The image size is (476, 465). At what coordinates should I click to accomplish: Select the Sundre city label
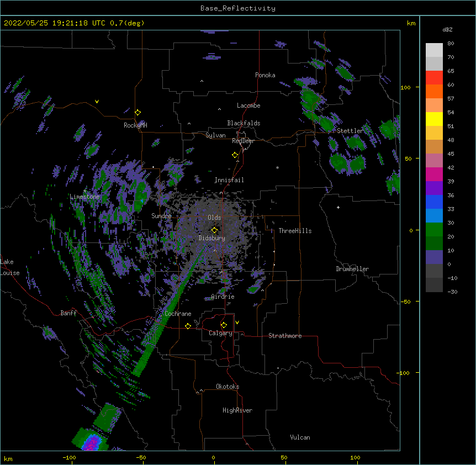click(161, 216)
